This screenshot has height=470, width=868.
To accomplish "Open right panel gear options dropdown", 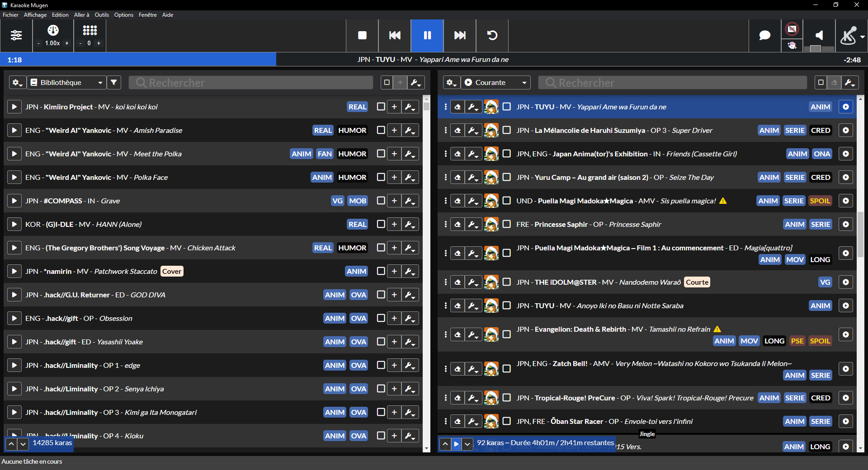I will click(452, 83).
